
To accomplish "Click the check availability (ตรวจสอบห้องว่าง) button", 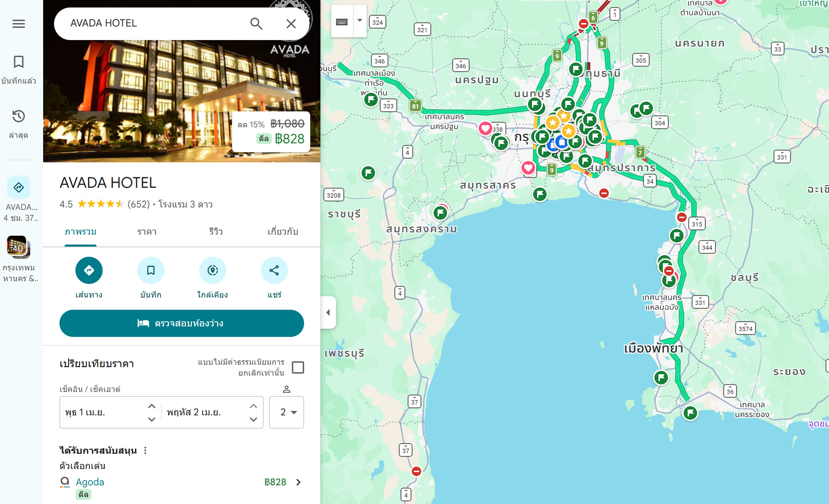I will pyautogui.click(x=182, y=323).
